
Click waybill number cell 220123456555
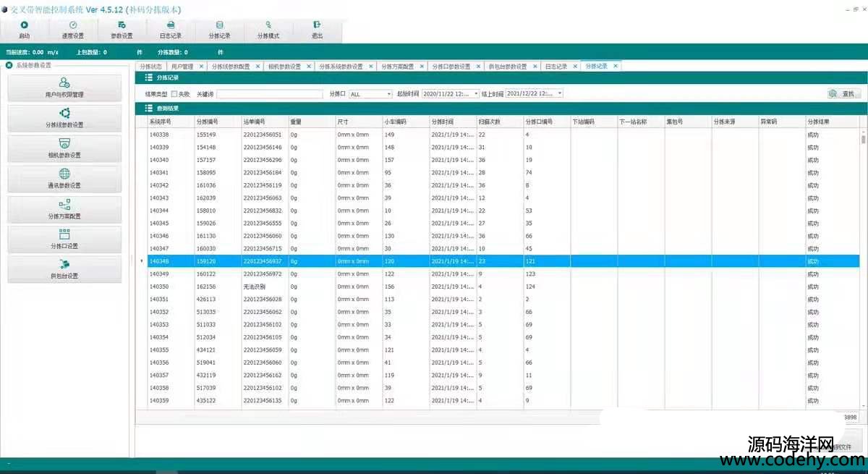[265, 223]
